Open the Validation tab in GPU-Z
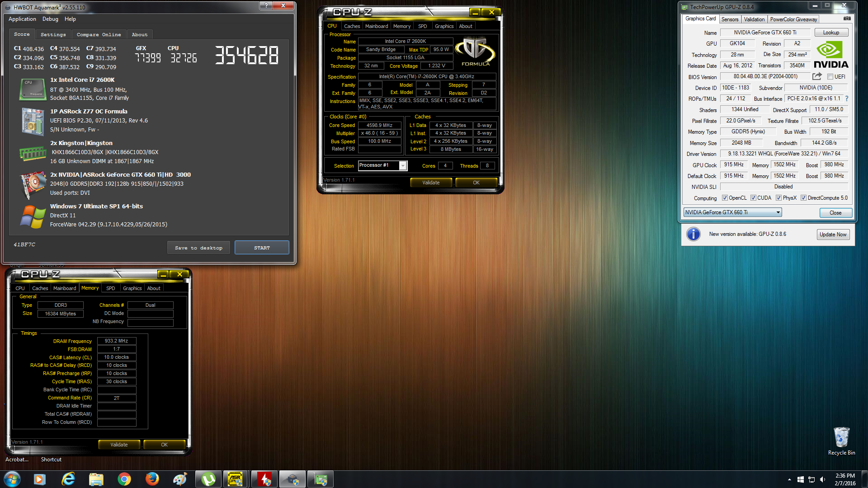 coord(754,19)
